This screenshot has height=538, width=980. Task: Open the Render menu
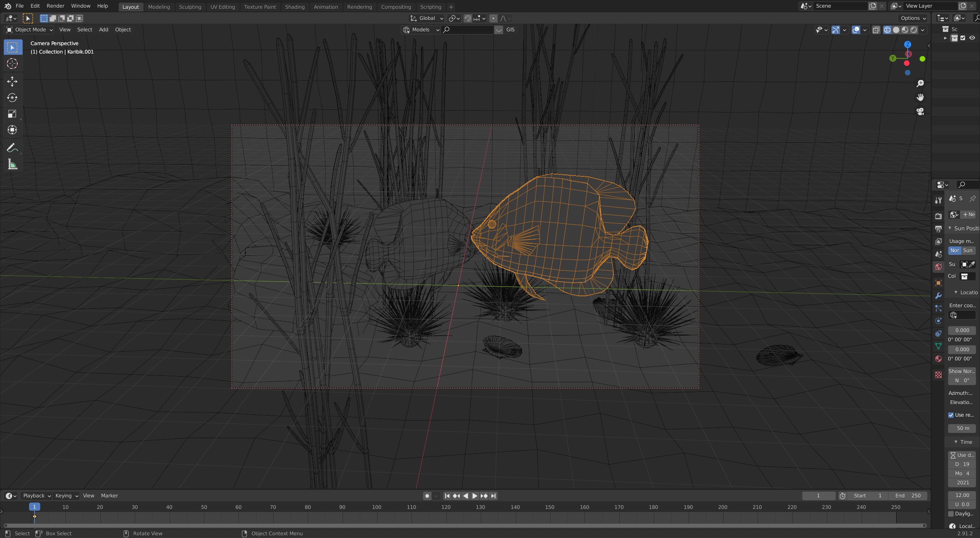click(x=56, y=6)
